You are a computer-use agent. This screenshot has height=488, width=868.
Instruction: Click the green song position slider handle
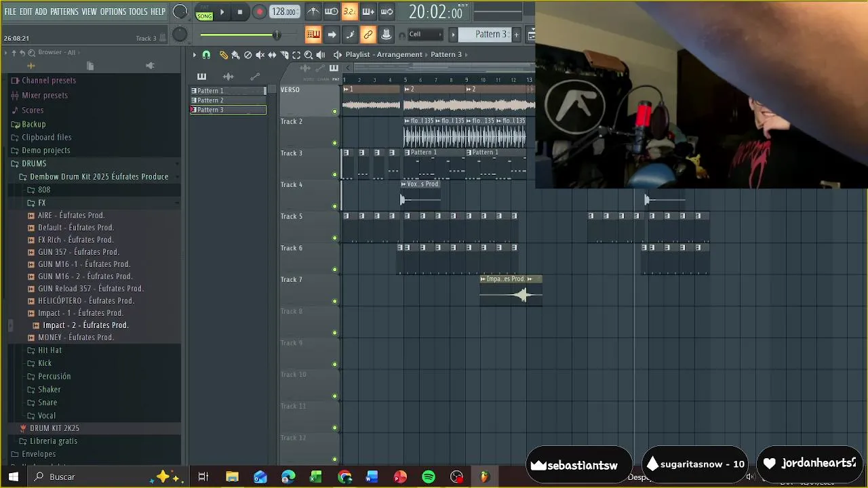pyautogui.click(x=276, y=35)
